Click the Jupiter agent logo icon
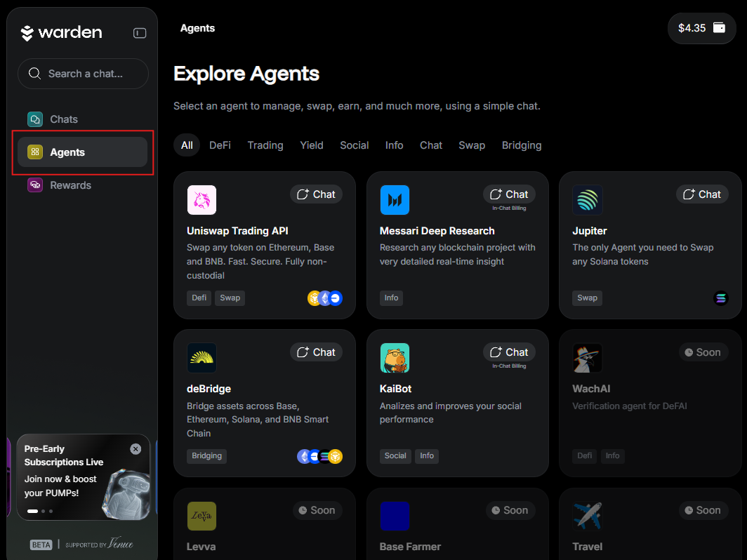 587,200
